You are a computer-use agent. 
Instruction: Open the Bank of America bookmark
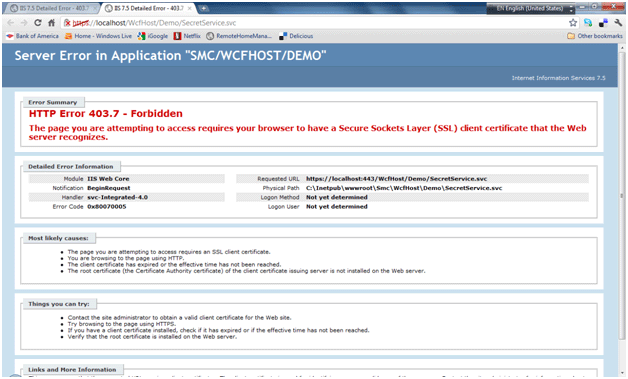[x=32, y=36]
